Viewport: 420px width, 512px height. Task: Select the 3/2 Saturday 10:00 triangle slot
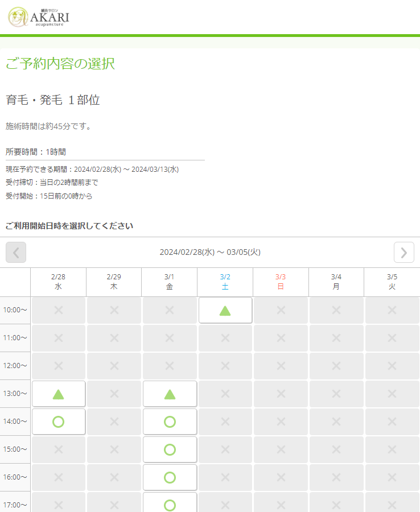click(225, 310)
